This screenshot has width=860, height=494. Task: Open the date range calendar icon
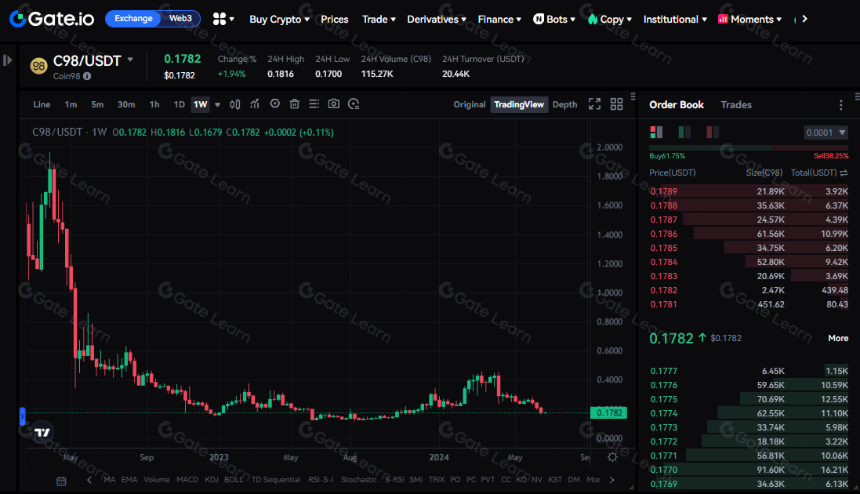coord(61,481)
